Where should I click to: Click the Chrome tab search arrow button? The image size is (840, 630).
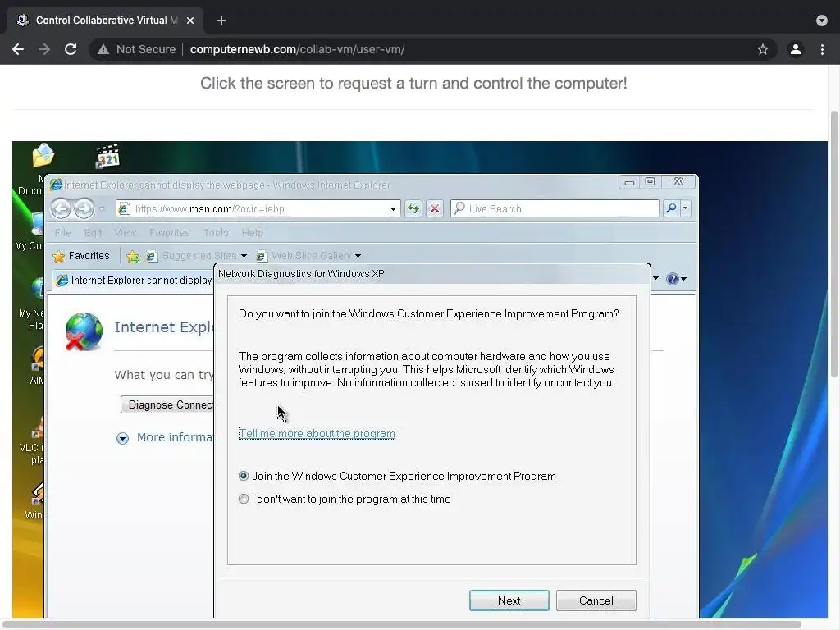[x=822, y=21]
